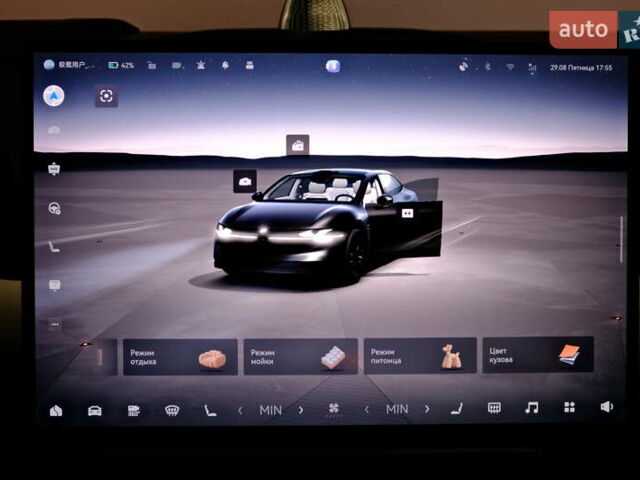Open driver seat controls in dock
The width and height of the screenshot is (640, 480).
coord(210,410)
